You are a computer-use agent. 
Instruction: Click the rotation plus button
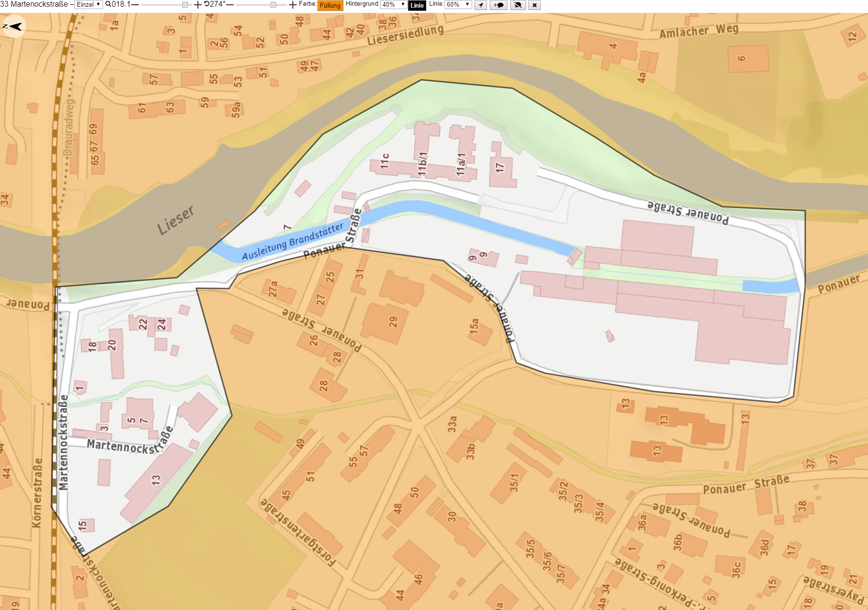[293, 5]
